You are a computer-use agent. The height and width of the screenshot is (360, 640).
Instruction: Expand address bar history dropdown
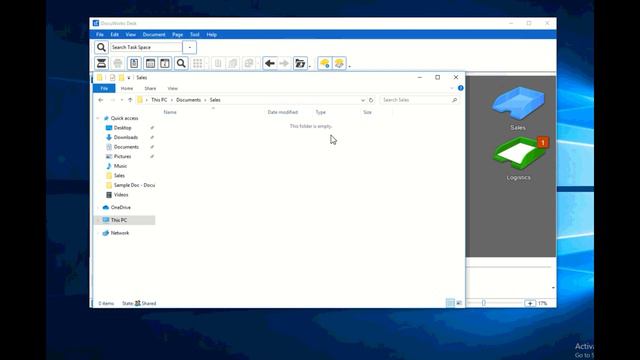362,100
